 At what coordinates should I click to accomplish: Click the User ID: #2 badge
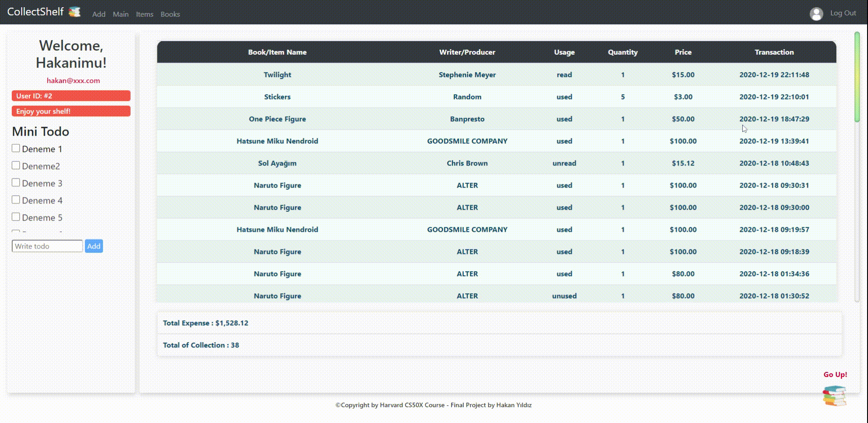coord(71,96)
